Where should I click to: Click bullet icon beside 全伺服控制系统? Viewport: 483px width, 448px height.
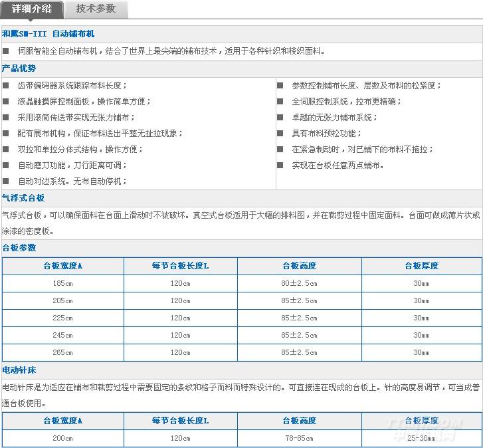tap(280, 102)
